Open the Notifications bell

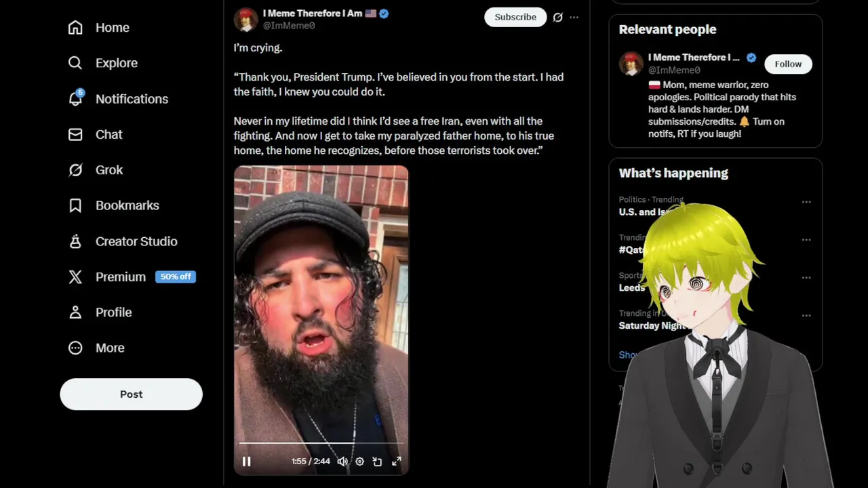tap(76, 98)
